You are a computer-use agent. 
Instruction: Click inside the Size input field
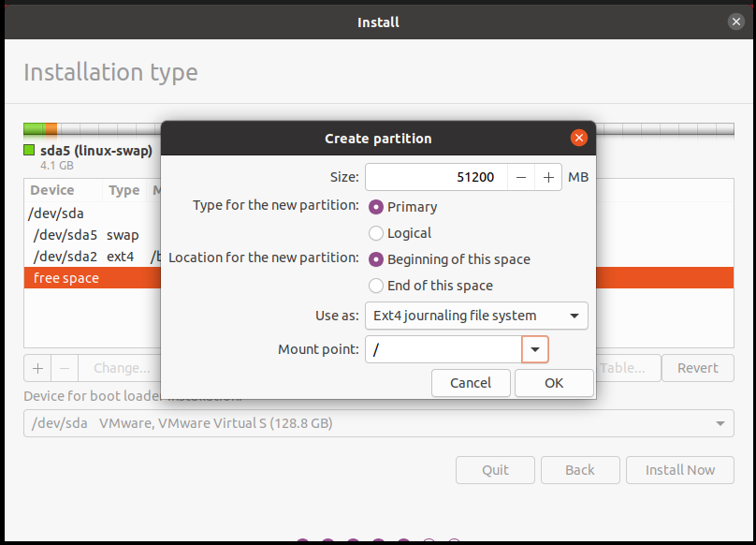[437, 177]
